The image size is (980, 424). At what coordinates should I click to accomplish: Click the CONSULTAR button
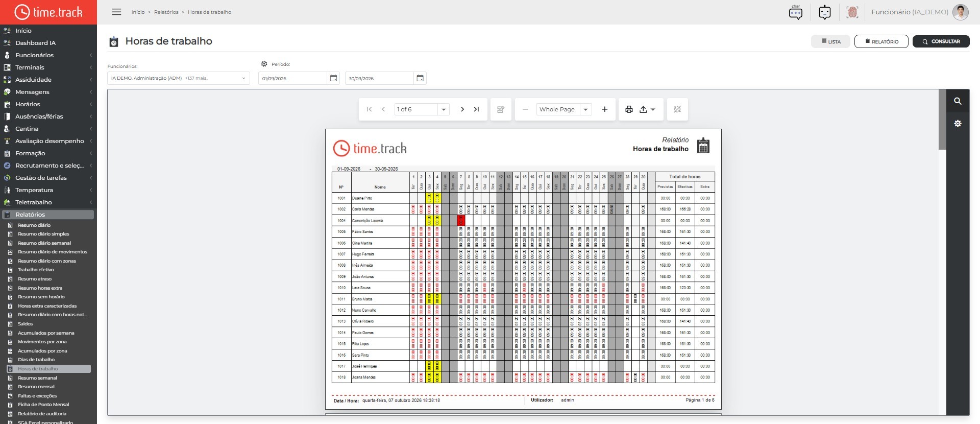pos(941,41)
